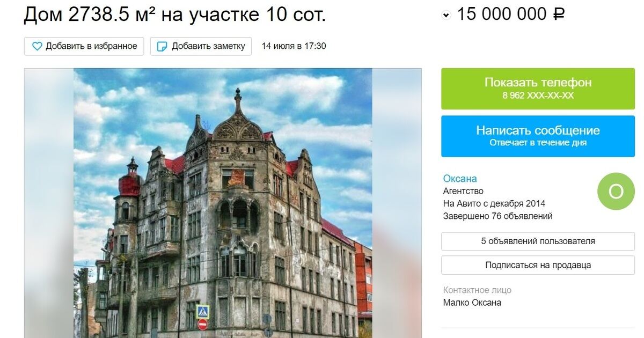Click the ruble sign next to the price

point(558,14)
